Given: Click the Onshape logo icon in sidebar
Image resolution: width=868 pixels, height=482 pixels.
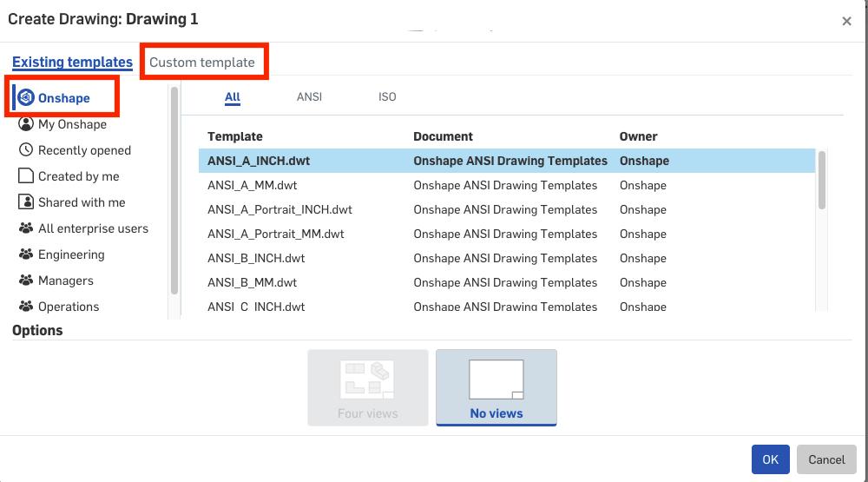Looking at the screenshot, I should tap(26, 98).
